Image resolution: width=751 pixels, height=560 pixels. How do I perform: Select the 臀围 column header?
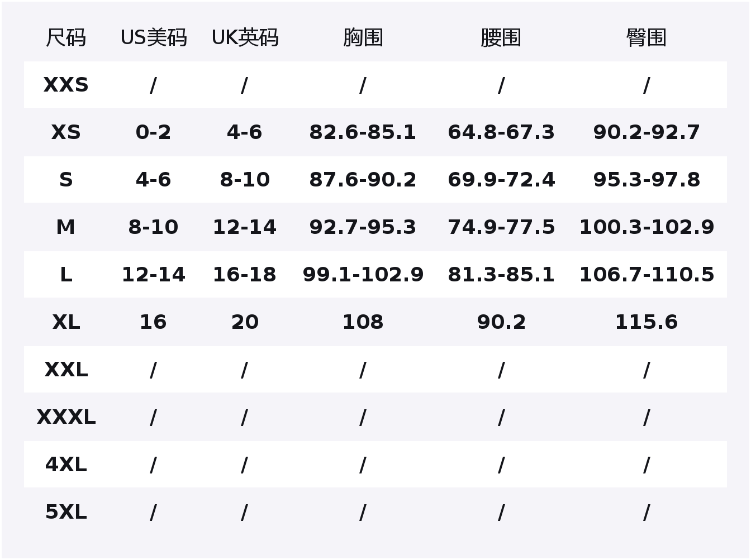pos(647,38)
